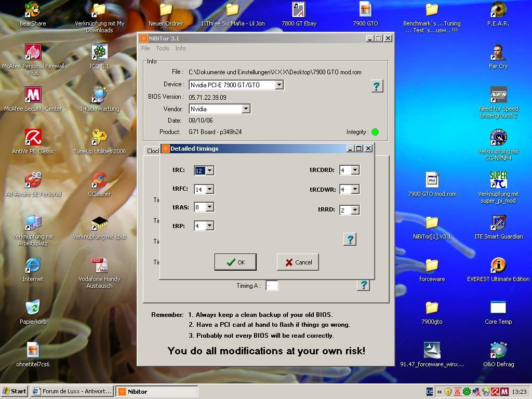
Task: Click the Timing A input field
Action: [272, 286]
